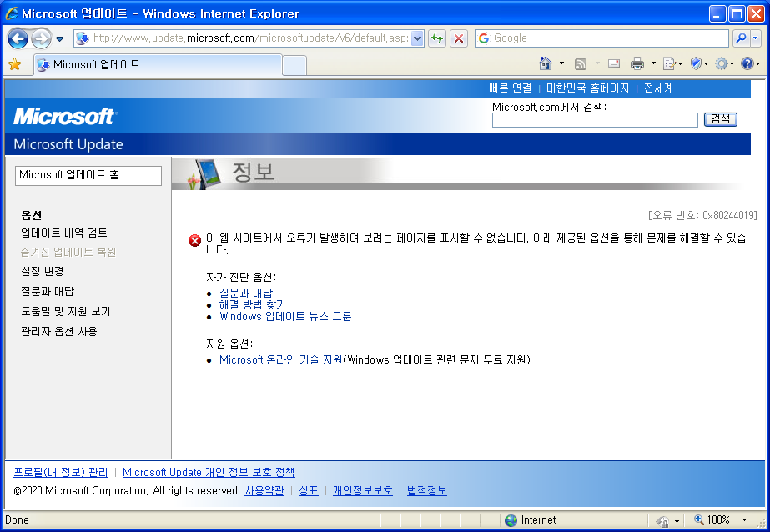Open Favorites with the star icon
The width and height of the screenshot is (770, 532).
[15, 64]
